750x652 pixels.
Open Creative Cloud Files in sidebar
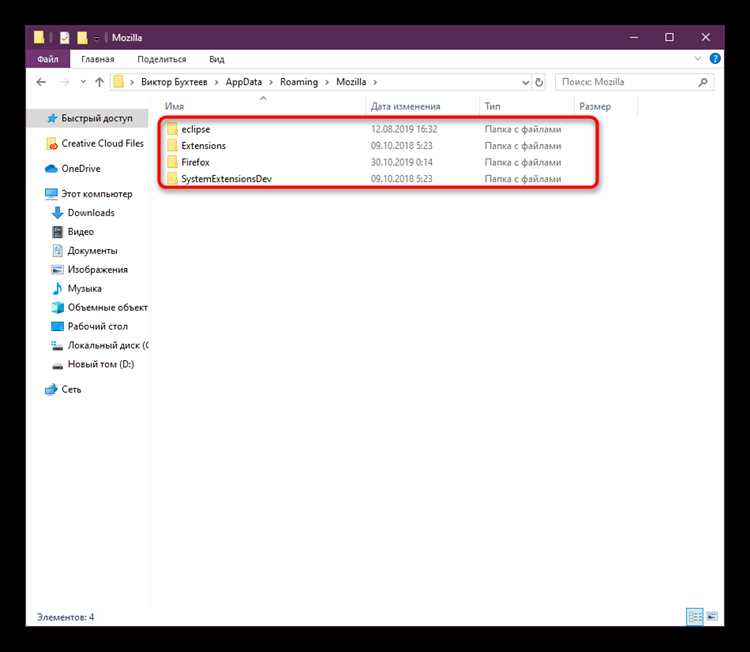click(95, 144)
